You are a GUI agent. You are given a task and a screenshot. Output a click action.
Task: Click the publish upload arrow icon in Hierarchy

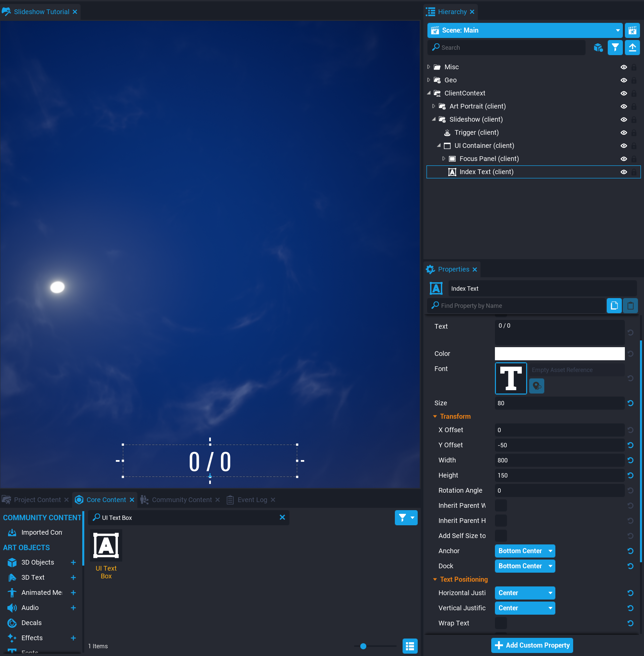[632, 47]
